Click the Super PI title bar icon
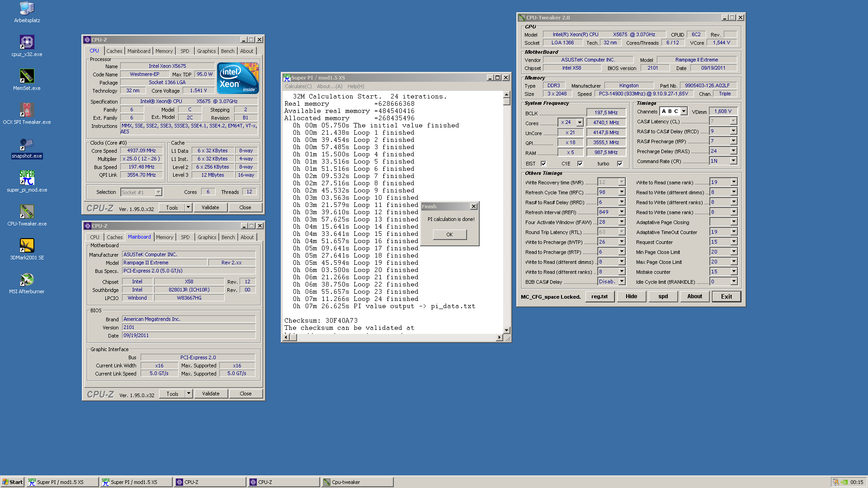This screenshot has width=868, height=488. (x=287, y=78)
